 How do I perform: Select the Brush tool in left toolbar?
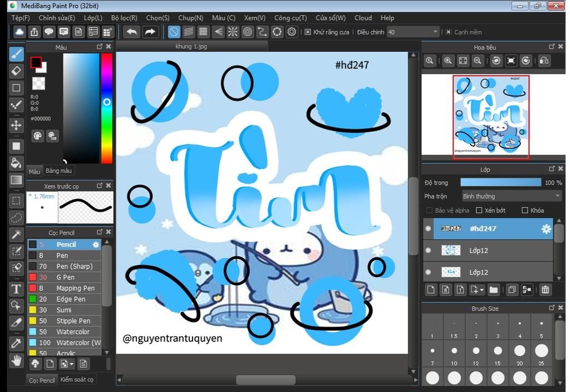16,54
